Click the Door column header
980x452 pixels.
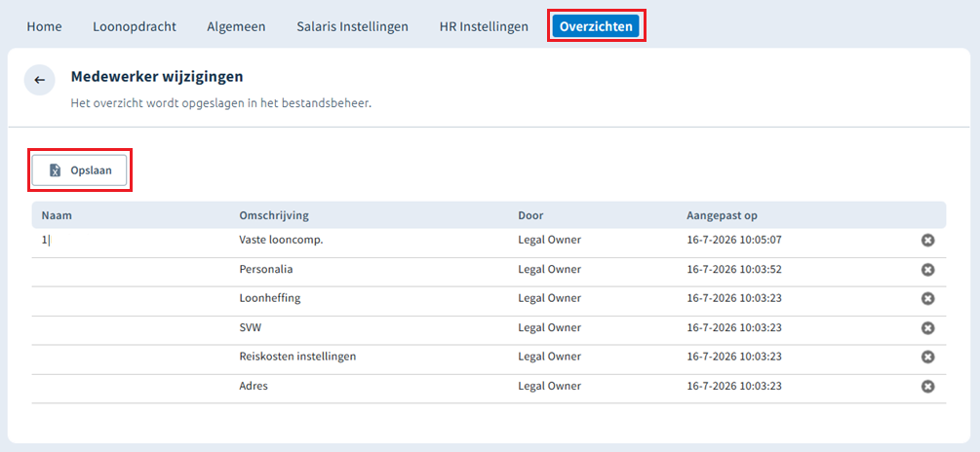530,215
